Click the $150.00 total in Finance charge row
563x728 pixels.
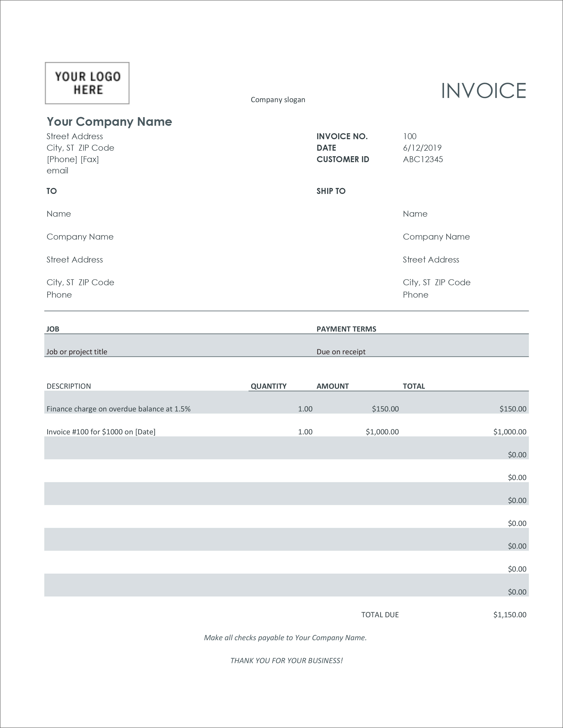click(513, 409)
